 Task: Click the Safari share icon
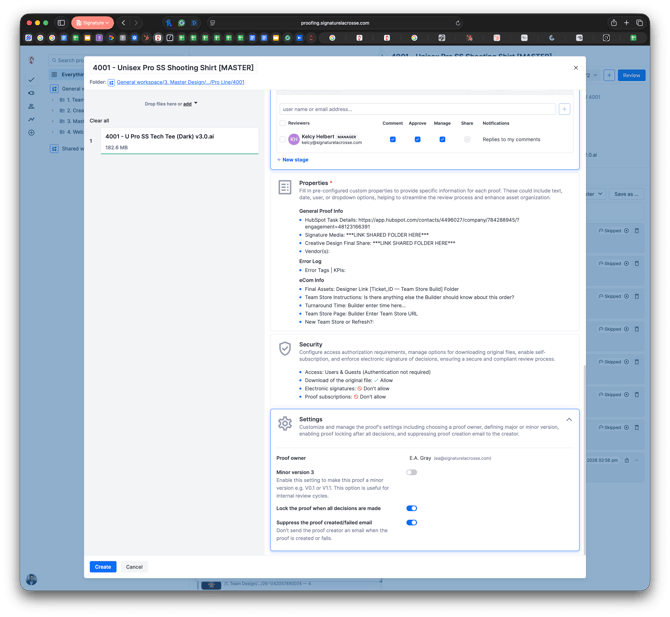613,23
